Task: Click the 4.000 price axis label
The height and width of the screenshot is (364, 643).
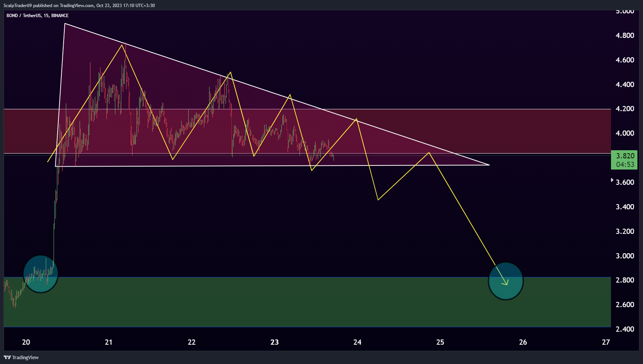Action: tap(625, 133)
